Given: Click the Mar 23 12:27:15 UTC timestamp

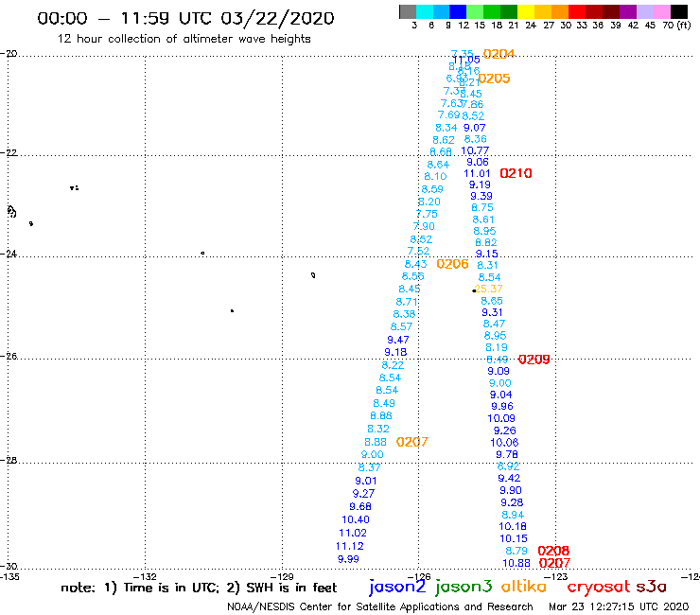Looking at the screenshot, I should point(619,606).
